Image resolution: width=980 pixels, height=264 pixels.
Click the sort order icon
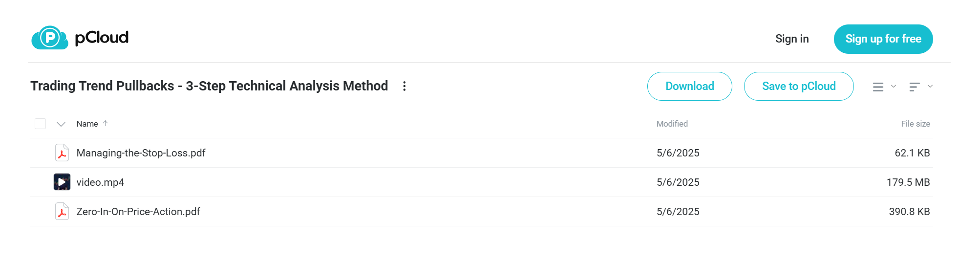tap(915, 87)
